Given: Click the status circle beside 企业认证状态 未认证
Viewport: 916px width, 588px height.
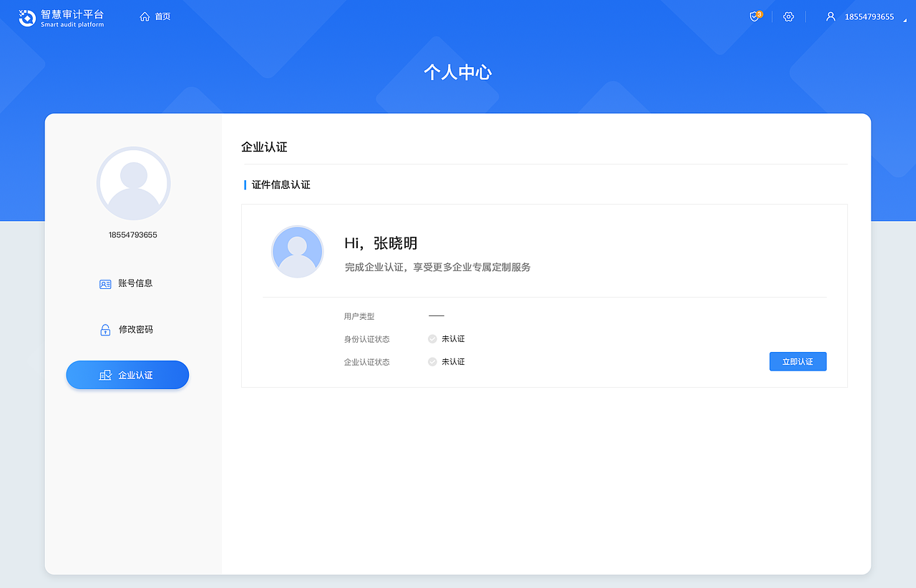Looking at the screenshot, I should click(432, 361).
